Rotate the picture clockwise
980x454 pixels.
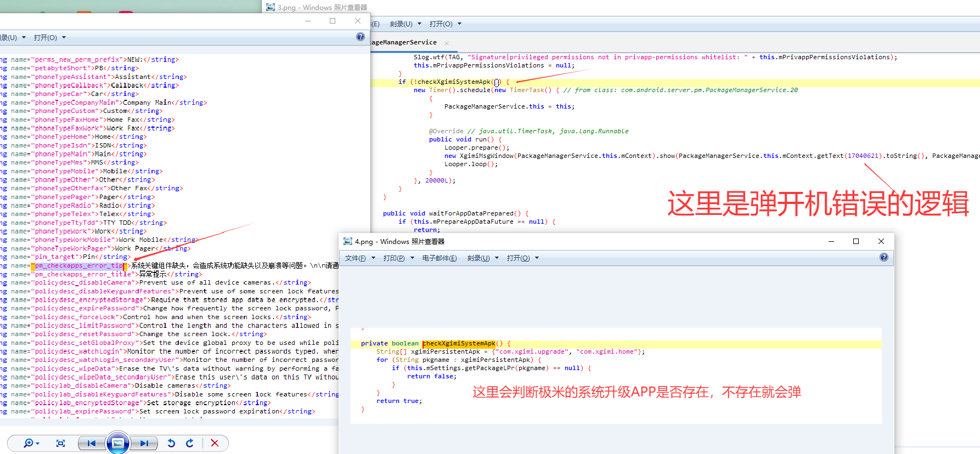tap(190, 443)
